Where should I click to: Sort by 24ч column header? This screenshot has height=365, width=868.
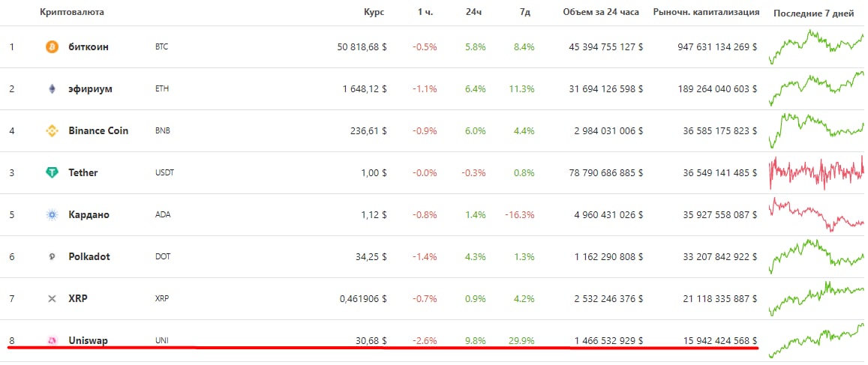click(x=474, y=11)
